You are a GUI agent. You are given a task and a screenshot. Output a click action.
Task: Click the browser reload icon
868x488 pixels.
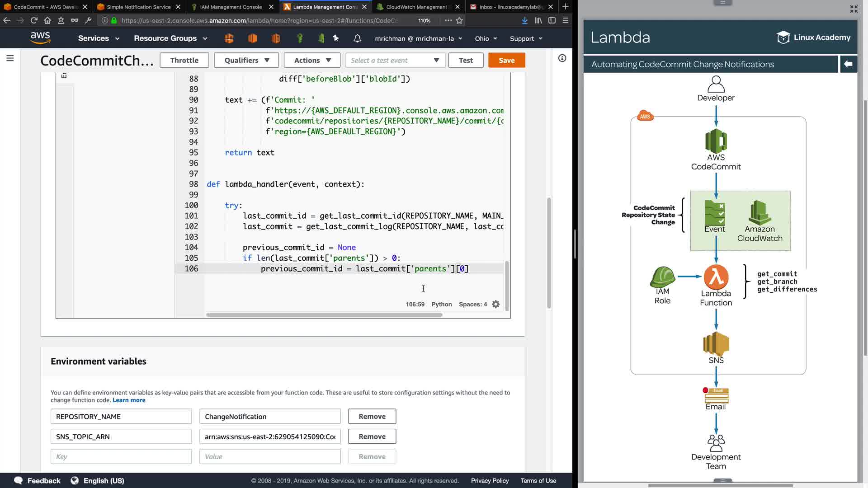[34, 20]
